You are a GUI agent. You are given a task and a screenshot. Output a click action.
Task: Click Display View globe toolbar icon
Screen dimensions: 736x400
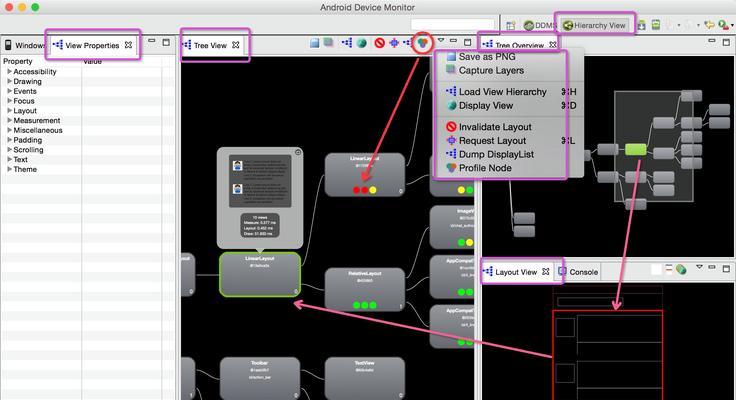click(361, 43)
